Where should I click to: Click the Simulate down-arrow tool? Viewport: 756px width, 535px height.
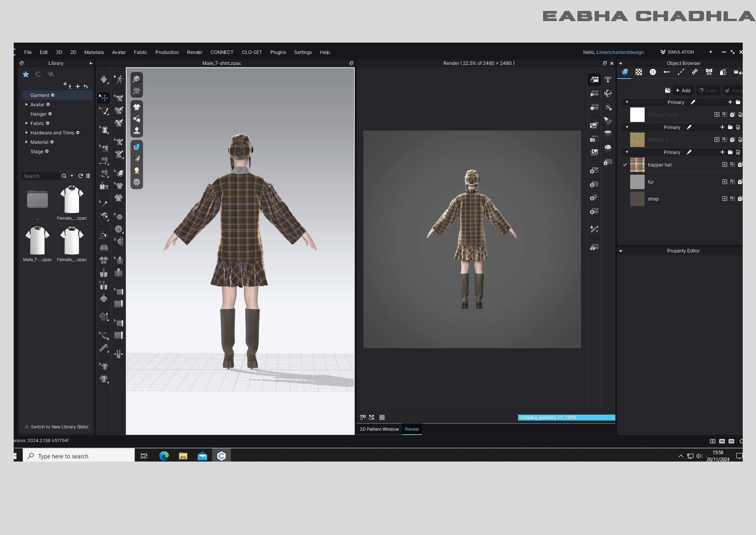104,79
